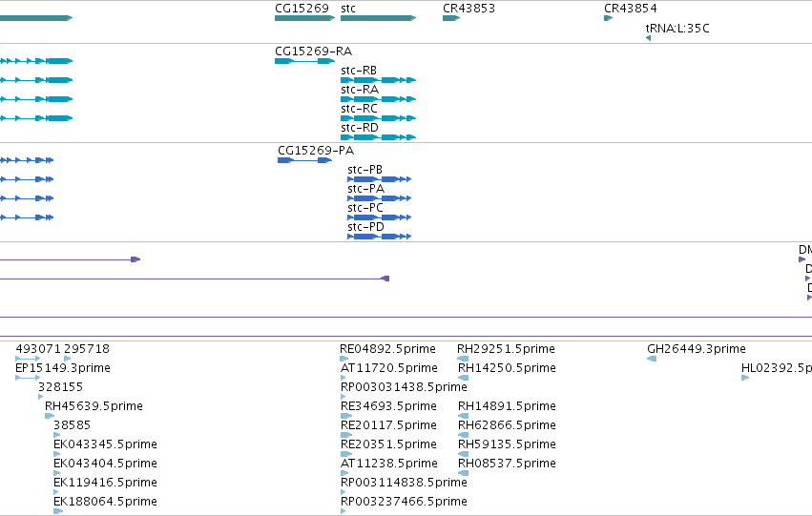The width and height of the screenshot is (812, 516).
Task: Select the CG15269-PA protein feature
Action: 304,160
